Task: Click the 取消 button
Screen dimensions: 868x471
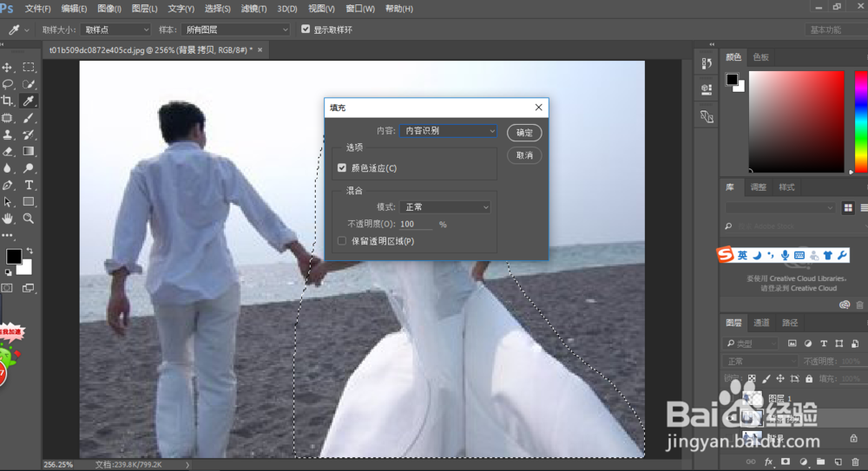Action: [x=524, y=155]
